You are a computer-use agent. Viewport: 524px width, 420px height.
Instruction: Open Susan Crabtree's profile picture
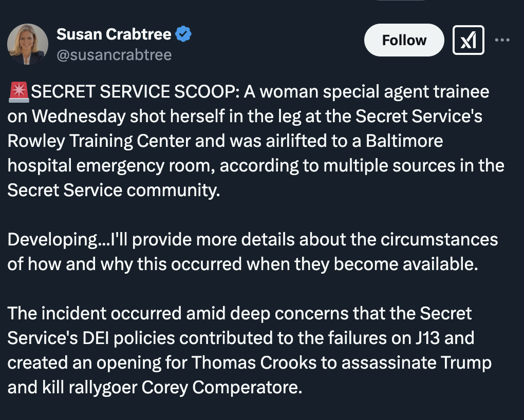28,44
